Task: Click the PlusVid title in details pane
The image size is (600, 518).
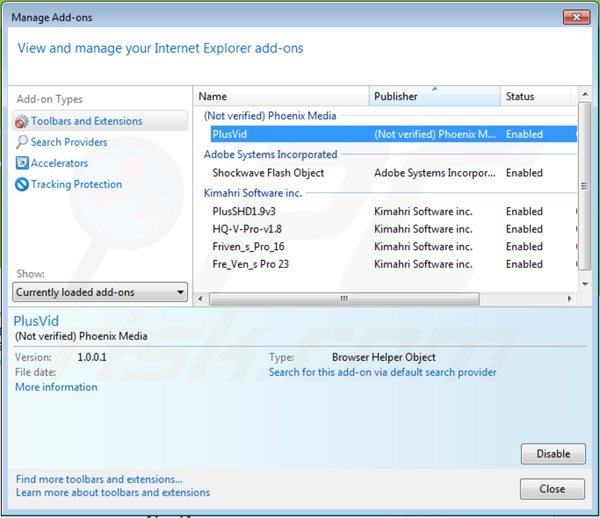Action: pos(36,321)
